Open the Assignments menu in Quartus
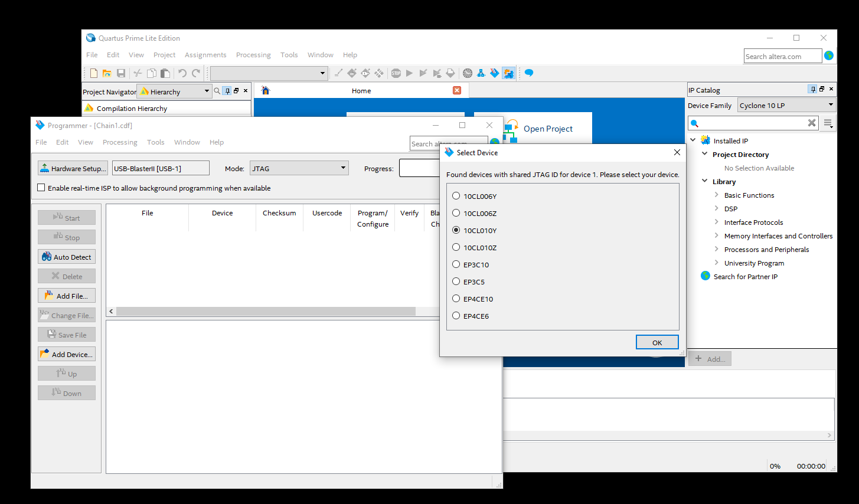 point(205,55)
